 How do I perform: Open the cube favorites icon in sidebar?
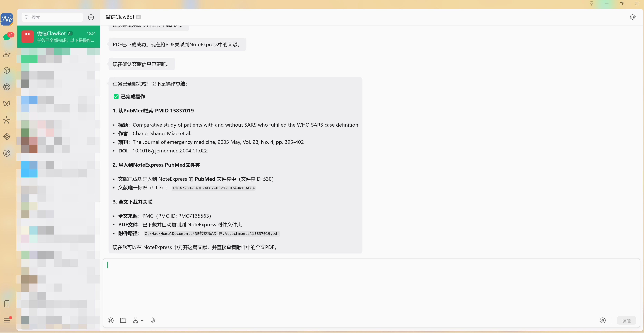[7, 70]
